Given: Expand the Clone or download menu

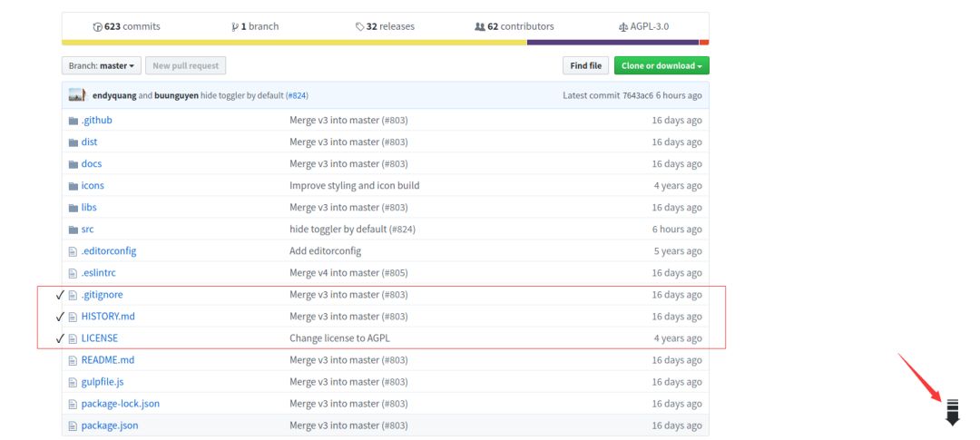Looking at the screenshot, I should pos(661,65).
